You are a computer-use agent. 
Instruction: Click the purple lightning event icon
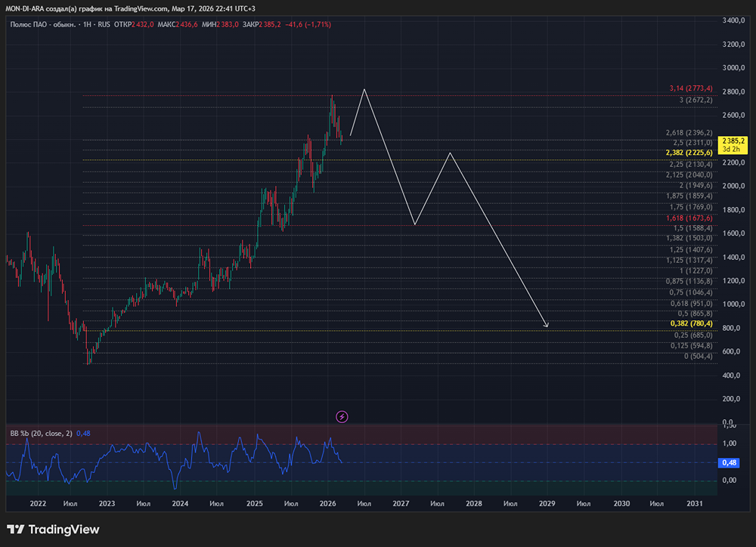(342, 416)
